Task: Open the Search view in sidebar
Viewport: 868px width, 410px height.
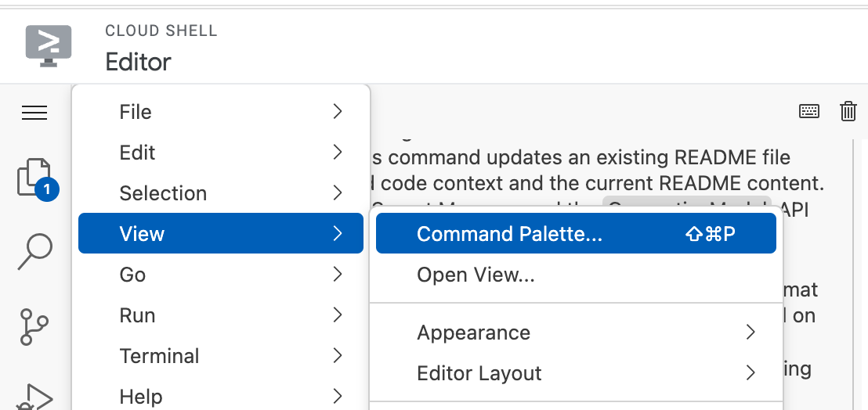Action: tap(34, 252)
